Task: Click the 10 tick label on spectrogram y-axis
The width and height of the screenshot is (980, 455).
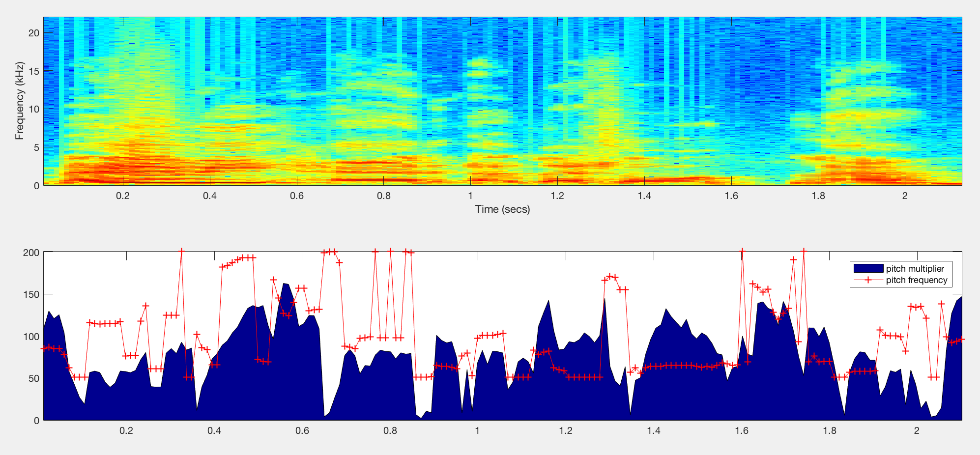Action: (x=33, y=109)
